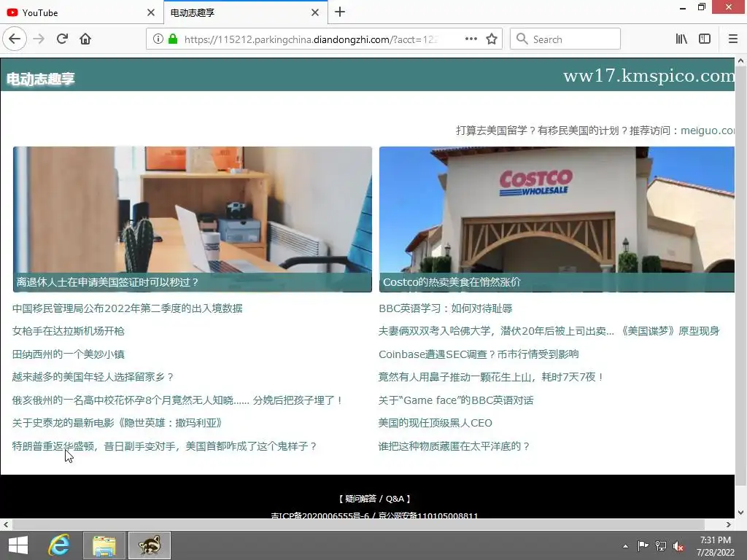Open the Library bookshelf icon
The height and width of the screenshot is (560, 747).
[681, 39]
